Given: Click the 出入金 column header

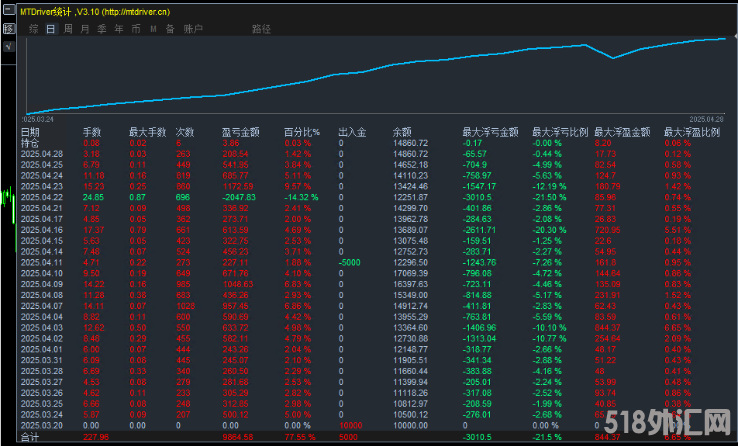Looking at the screenshot, I should pyautogui.click(x=352, y=132).
